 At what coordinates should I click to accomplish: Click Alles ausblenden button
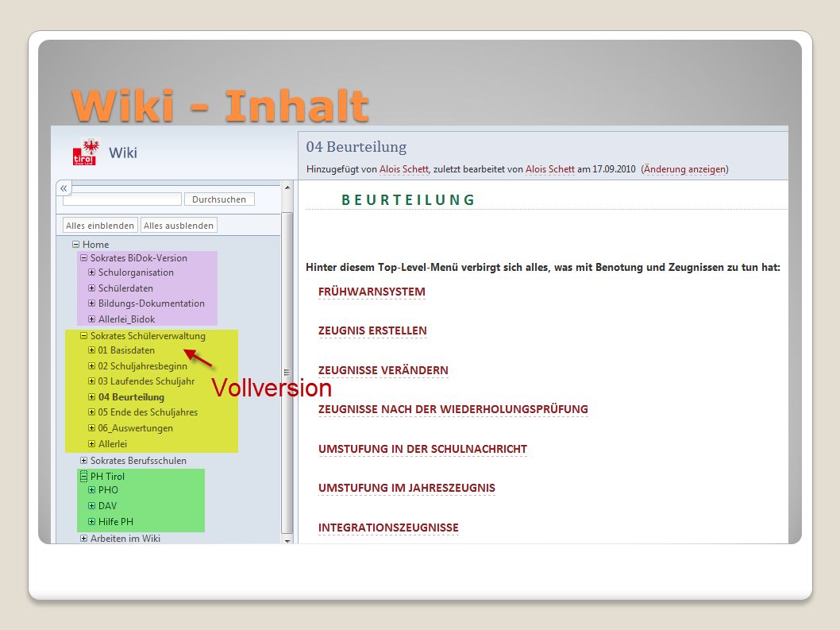[179, 226]
